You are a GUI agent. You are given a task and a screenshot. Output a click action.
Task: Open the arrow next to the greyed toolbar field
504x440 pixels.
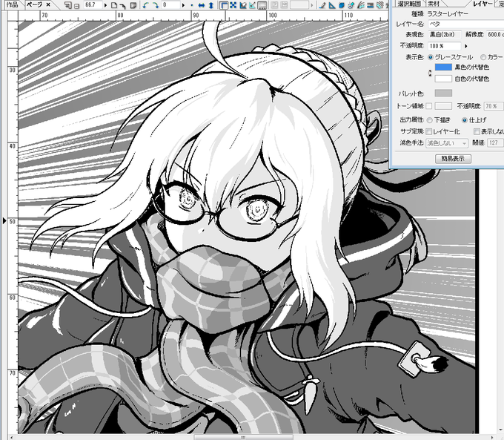tap(312, 5)
